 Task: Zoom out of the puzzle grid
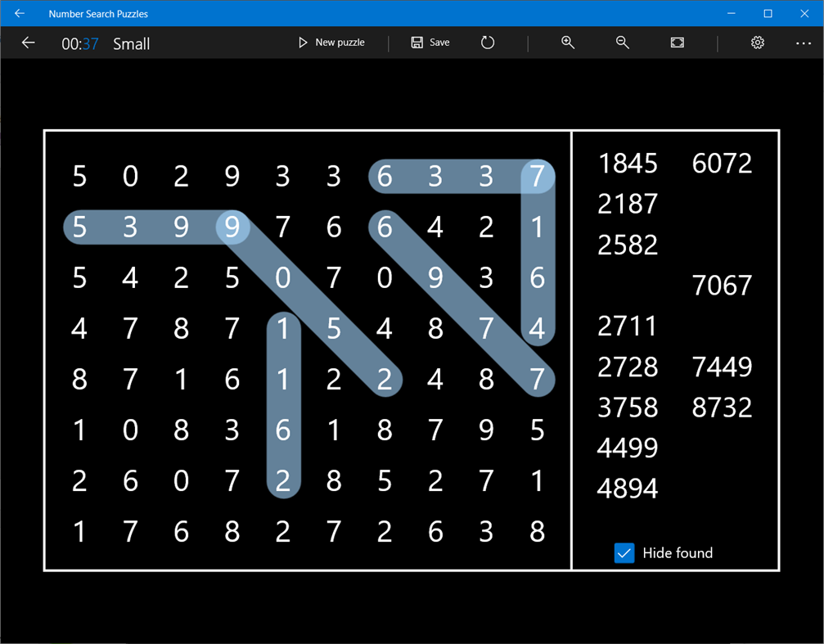[622, 43]
